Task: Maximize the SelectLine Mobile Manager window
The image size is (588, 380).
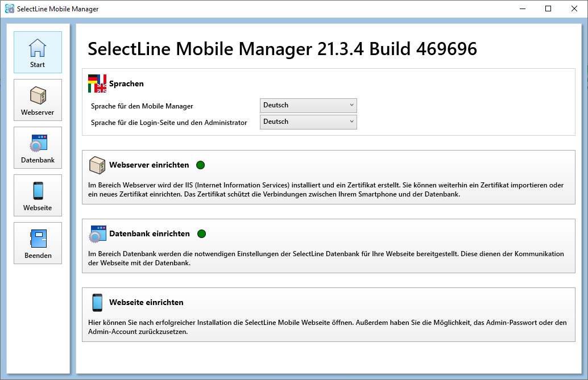Action: pos(548,9)
